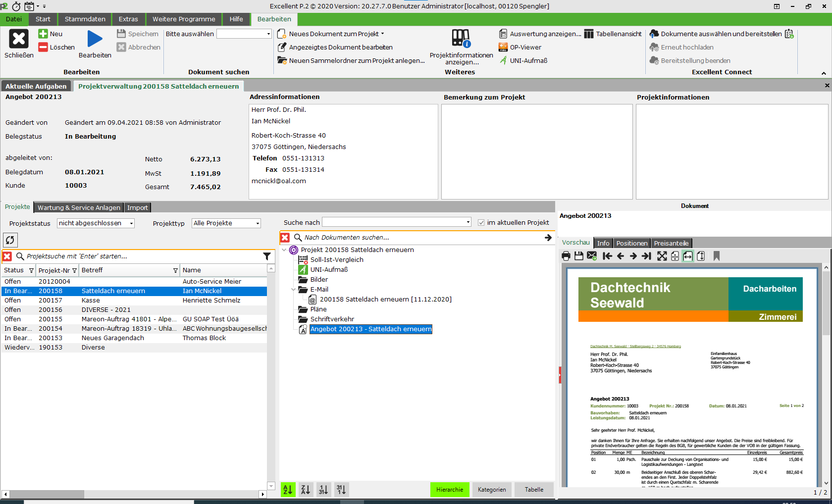Send preview document by email

592,256
